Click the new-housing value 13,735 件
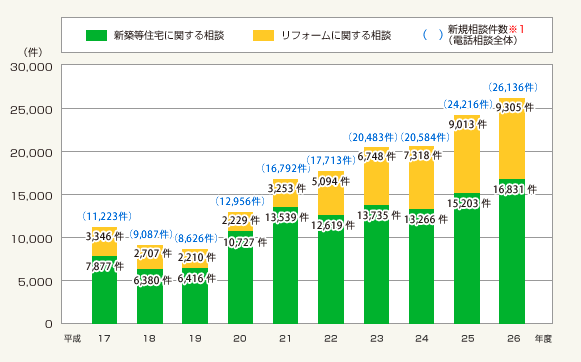581x362 pixels. [x=379, y=215]
